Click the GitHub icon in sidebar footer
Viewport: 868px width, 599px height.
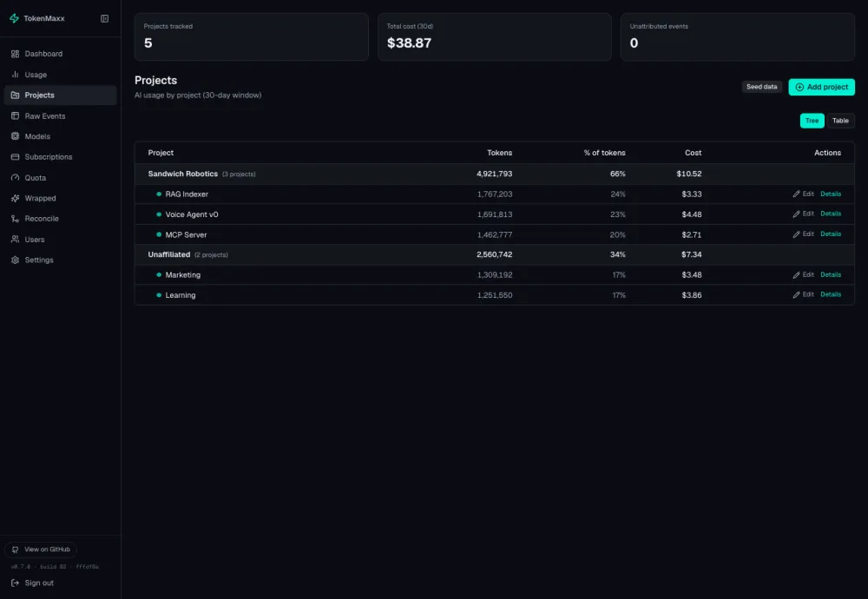(15, 550)
